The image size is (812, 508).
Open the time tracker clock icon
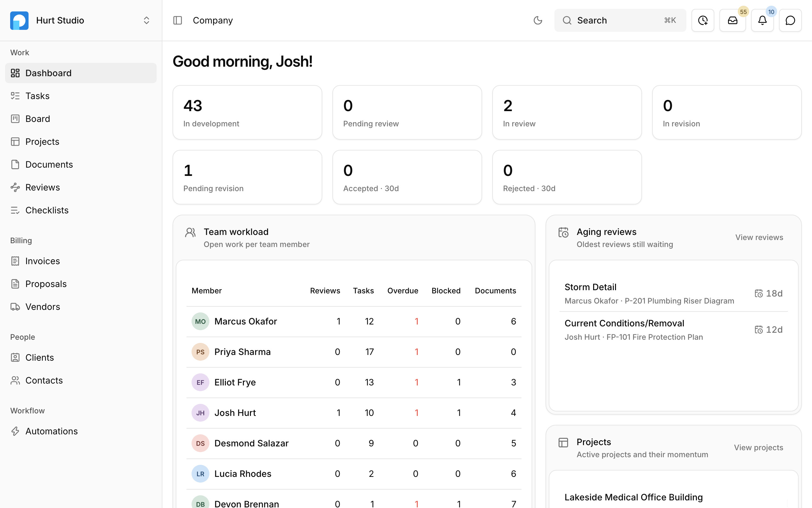703,21
